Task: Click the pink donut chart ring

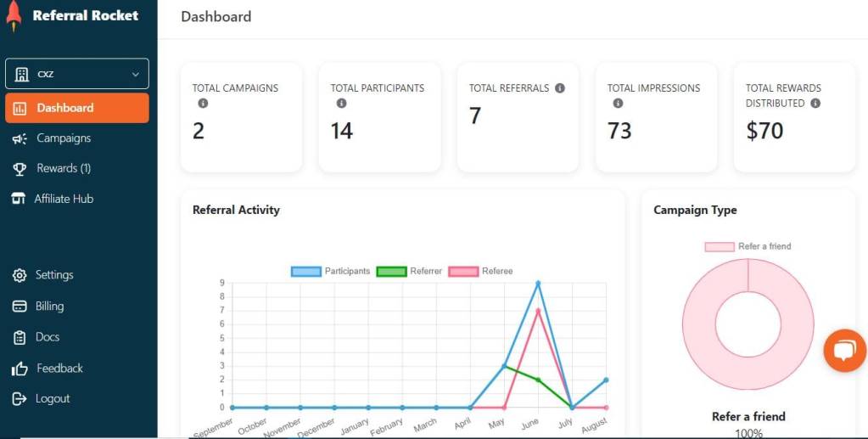Action: pos(698,325)
